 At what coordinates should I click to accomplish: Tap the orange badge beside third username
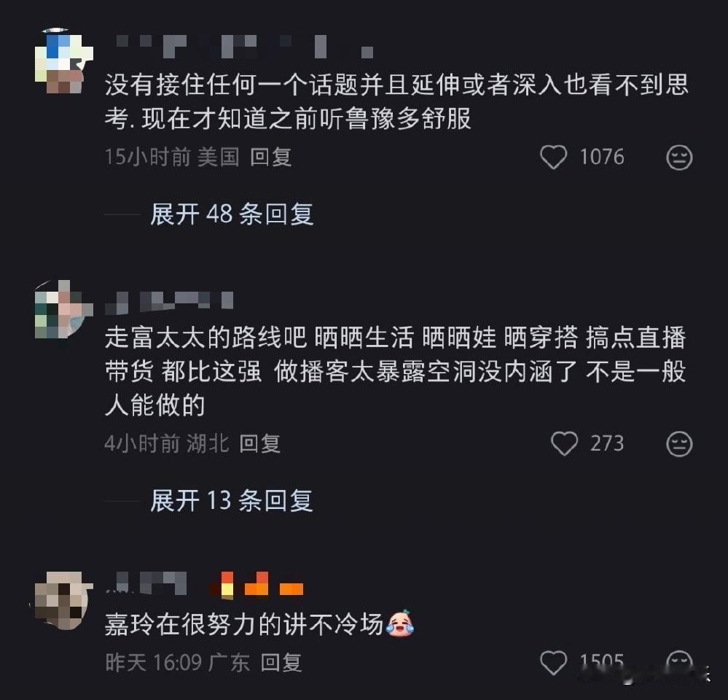click(x=257, y=583)
